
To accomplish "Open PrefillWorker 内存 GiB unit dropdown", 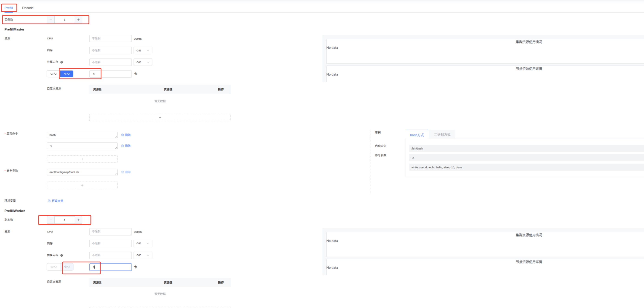I will (x=143, y=243).
